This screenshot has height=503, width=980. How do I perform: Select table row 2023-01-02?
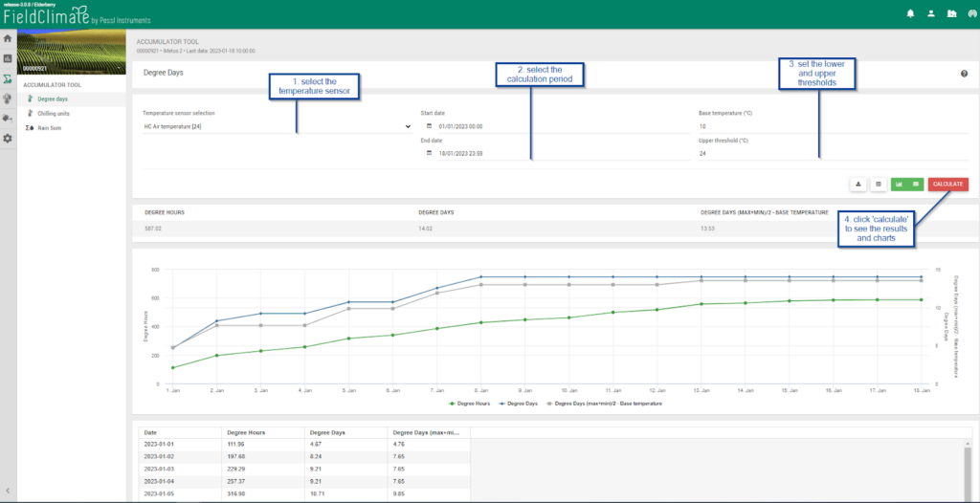coord(305,456)
